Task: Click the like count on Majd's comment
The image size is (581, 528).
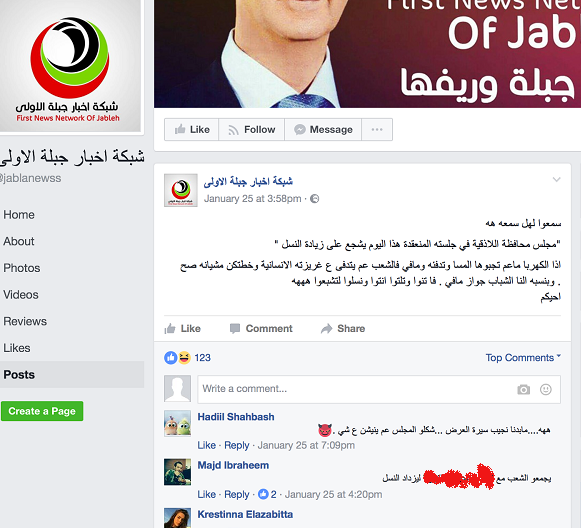Action: point(267,494)
